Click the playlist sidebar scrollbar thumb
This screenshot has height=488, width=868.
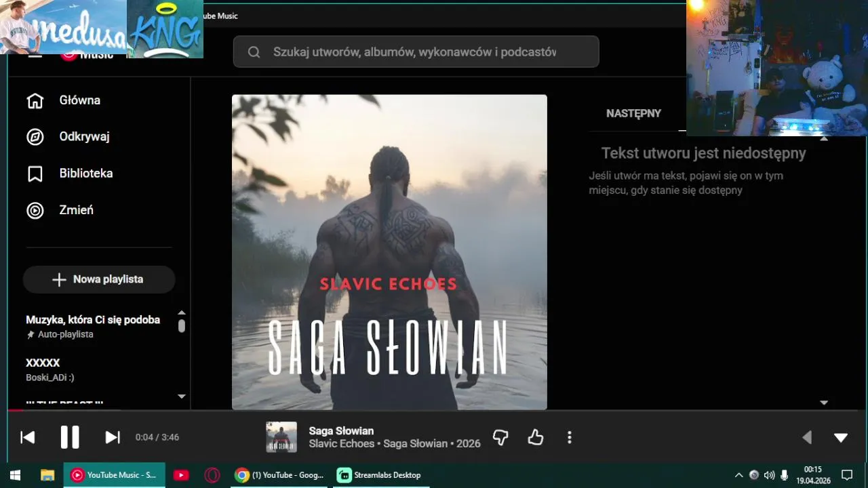coord(182,325)
